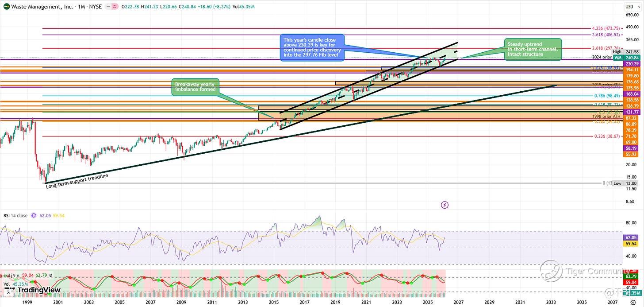Click the RSI value tag 62.05 on axis
Screen dimensions: 644x307
(632, 237)
